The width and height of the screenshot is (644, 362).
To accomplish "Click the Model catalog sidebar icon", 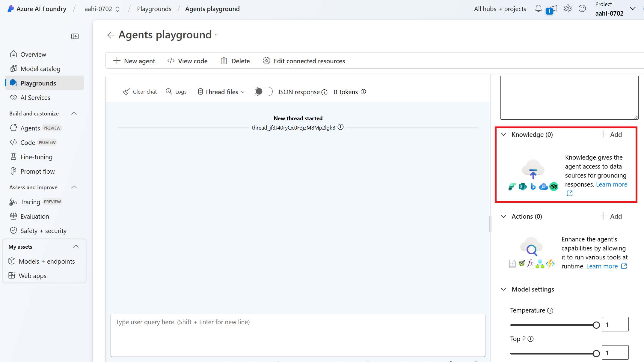I will 13,69.
